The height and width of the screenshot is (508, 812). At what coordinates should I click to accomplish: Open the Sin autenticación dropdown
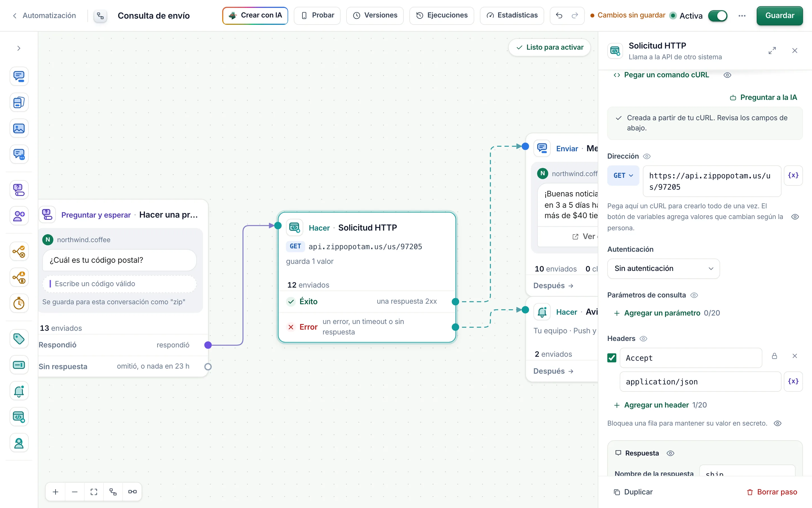point(663,268)
